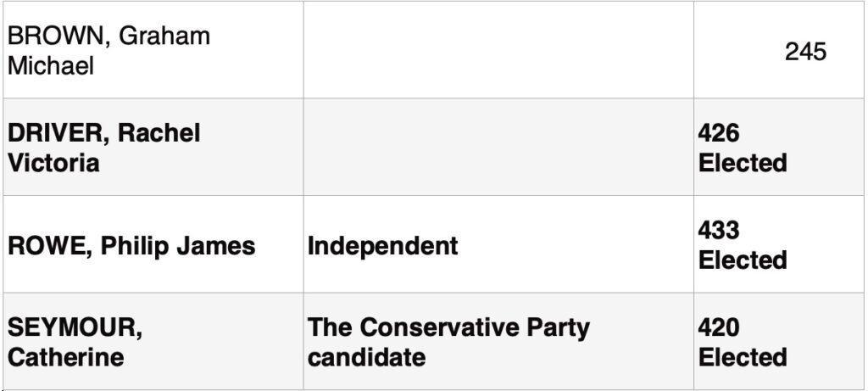Click the word candidate in last row

366,357
